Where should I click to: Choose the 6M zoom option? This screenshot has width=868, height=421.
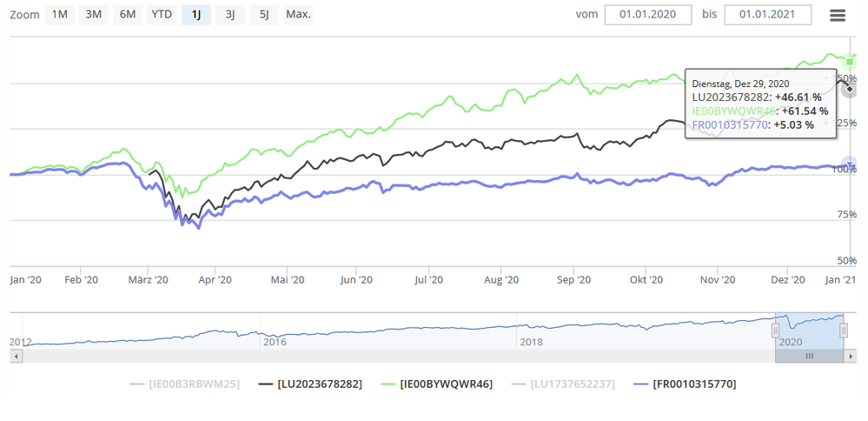pos(127,15)
